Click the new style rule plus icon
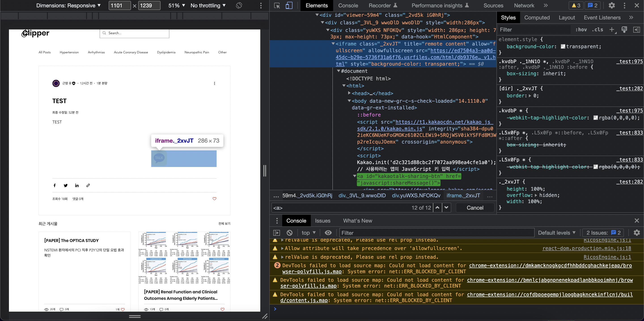 [612, 30]
